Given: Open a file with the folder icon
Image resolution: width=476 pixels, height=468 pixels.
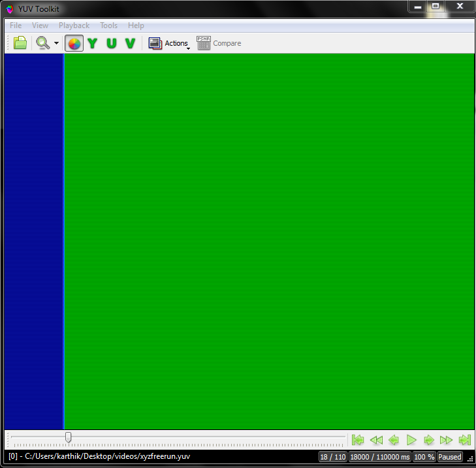Looking at the screenshot, I should pyautogui.click(x=20, y=43).
